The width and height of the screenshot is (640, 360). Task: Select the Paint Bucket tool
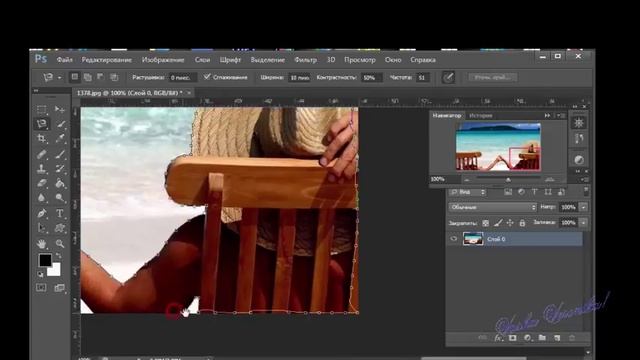[x=60, y=183]
